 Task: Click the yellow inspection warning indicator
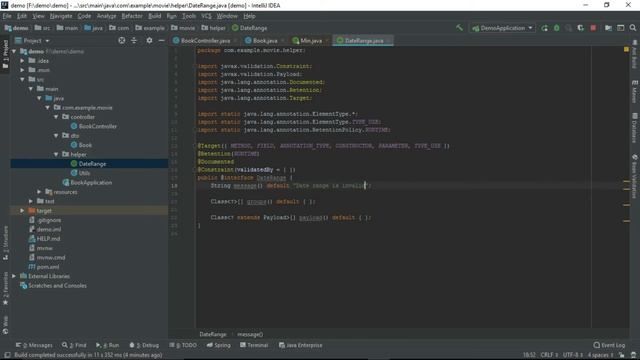(x=626, y=49)
